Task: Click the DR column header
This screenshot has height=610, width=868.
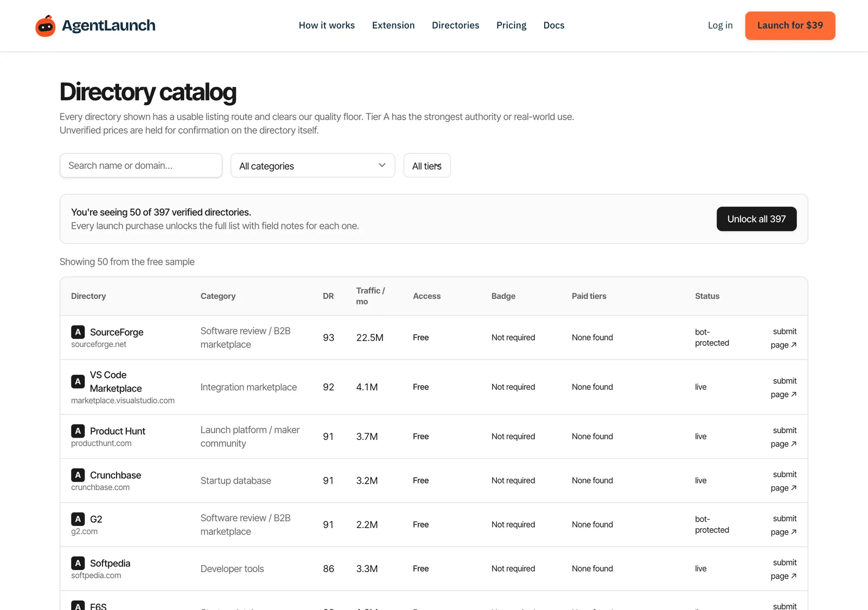Action: (x=328, y=296)
